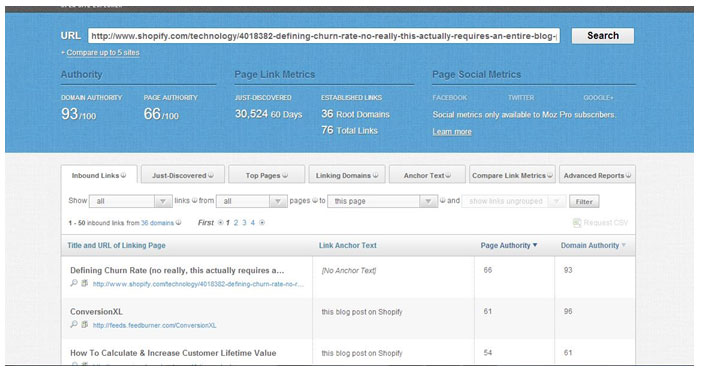Open the Top Pages tab
This screenshot has width=703, height=371.
(x=266, y=175)
